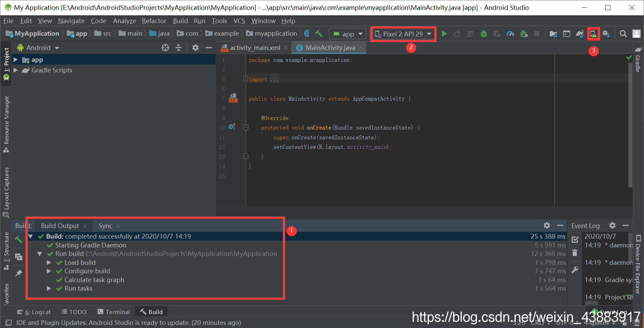The image size is (644, 328).
Task: Open the Logcat tool window button
Action: (34, 312)
